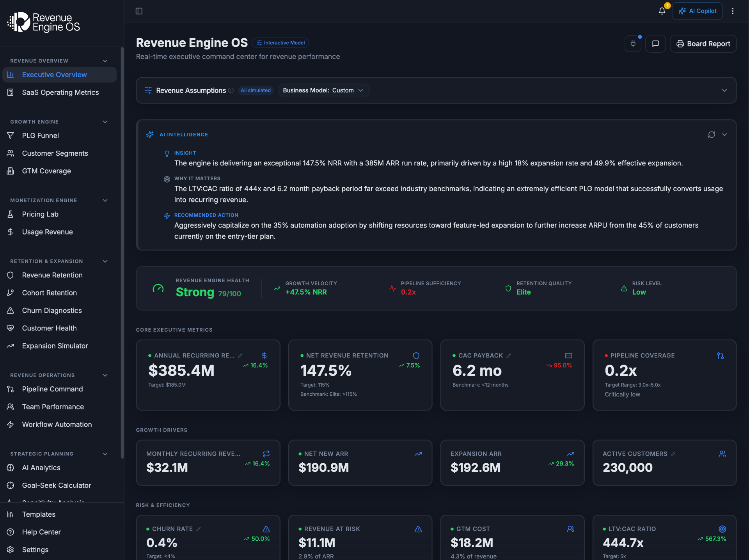Screen dimensions: 749x560
Task: Click the Interactive Model badge
Action: coord(280,43)
